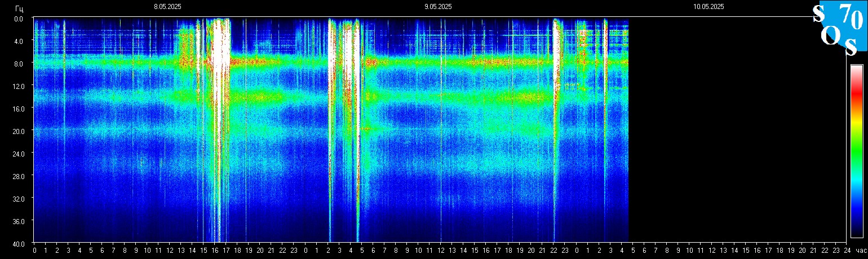Click the 8.0 frequency label
This screenshot has height=259, width=868.
coord(19,64)
